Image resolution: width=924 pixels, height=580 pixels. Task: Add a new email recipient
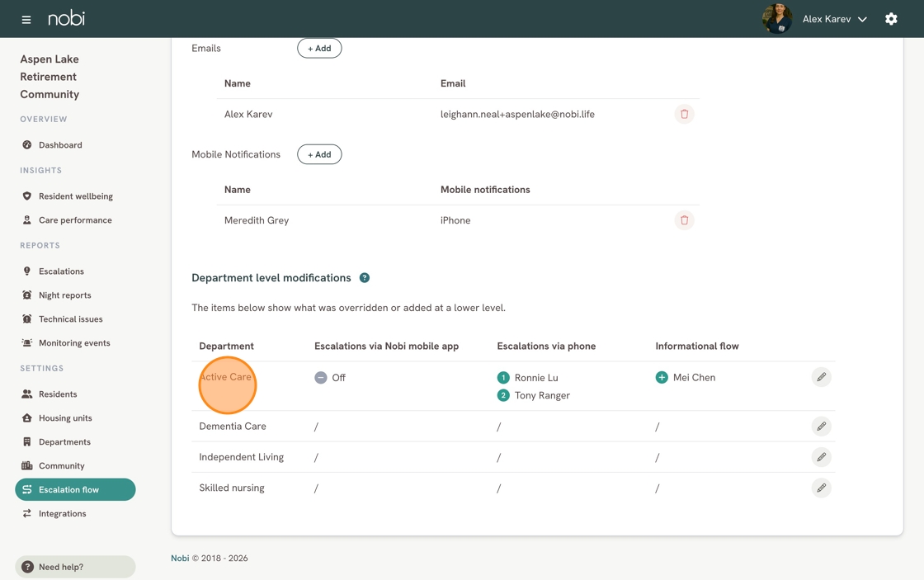click(319, 49)
